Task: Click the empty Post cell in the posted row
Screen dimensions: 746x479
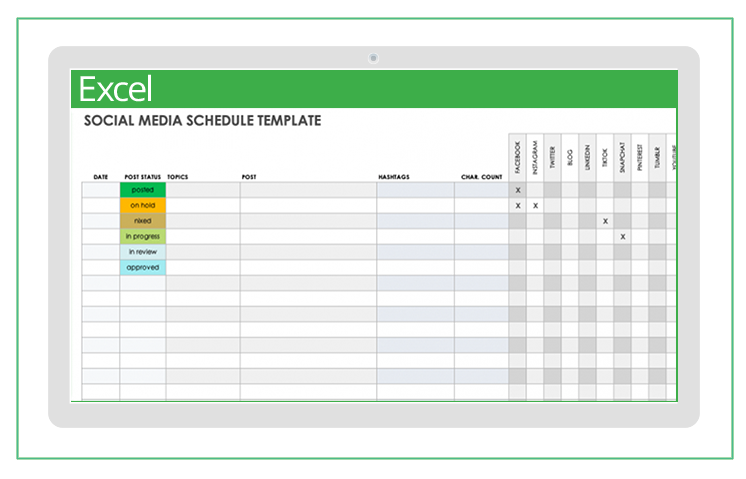Action: [x=307, y=189]
